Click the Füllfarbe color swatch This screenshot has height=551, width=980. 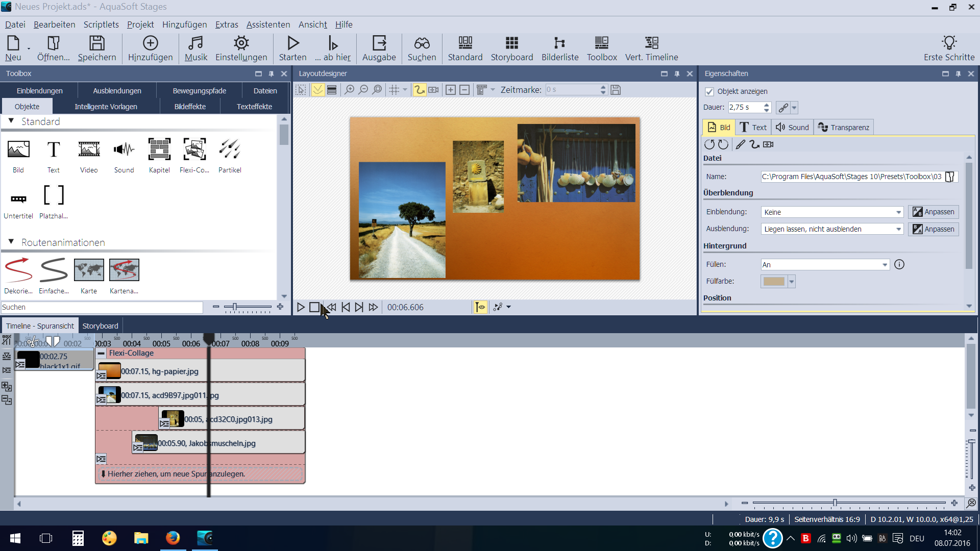[x=773, y=282]
